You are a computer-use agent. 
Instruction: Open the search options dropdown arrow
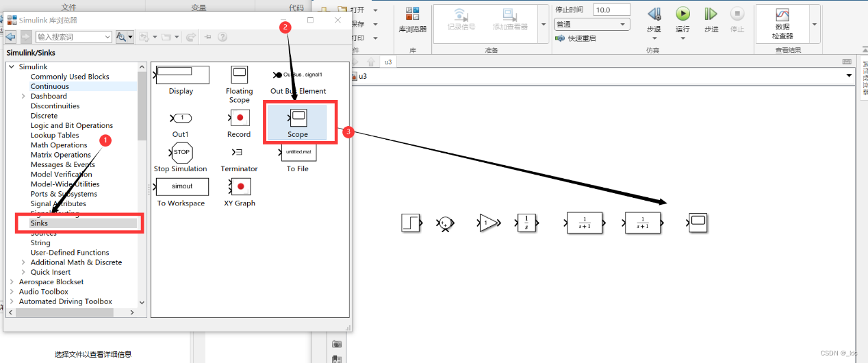pos(131,37)
